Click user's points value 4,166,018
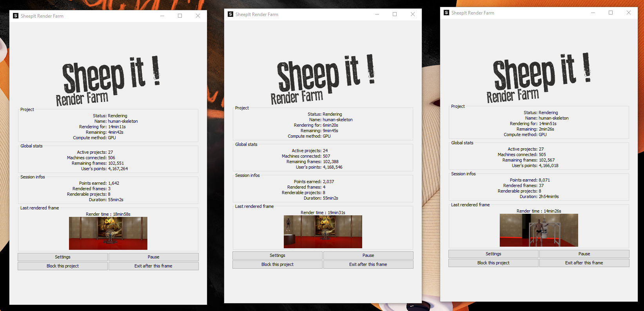The height and width of the screenshot is (311, 644). pos(549,166)
